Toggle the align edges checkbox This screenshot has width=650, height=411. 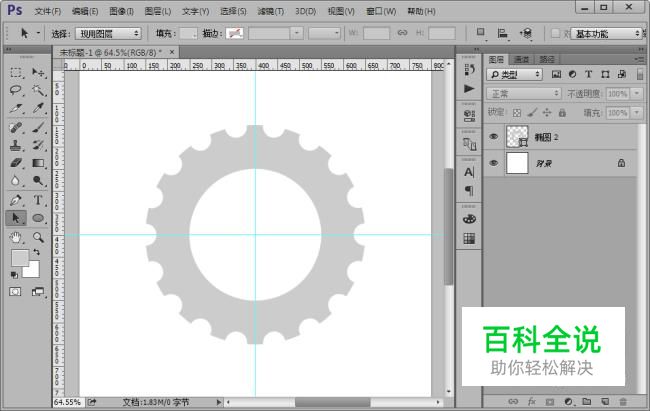tap(555, 33)
